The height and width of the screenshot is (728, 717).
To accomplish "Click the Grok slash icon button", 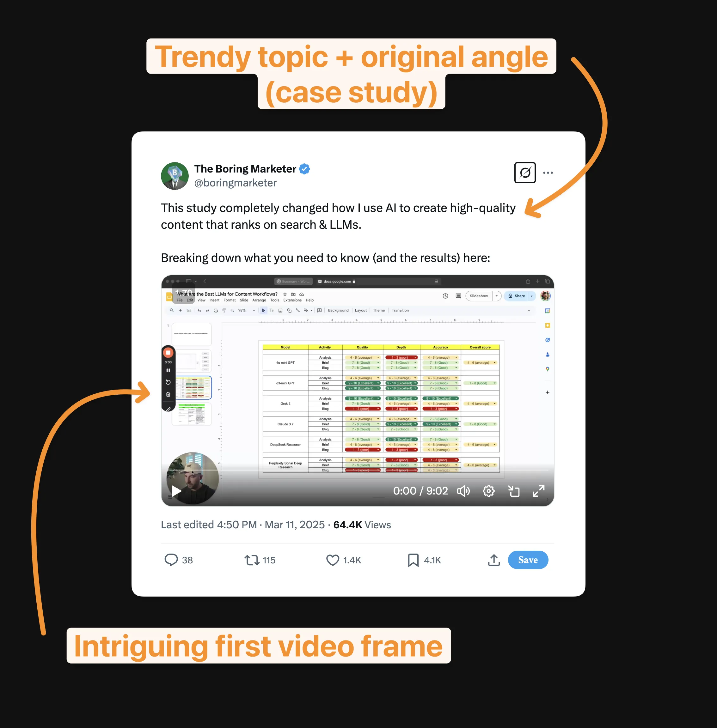I will [525, 173].
